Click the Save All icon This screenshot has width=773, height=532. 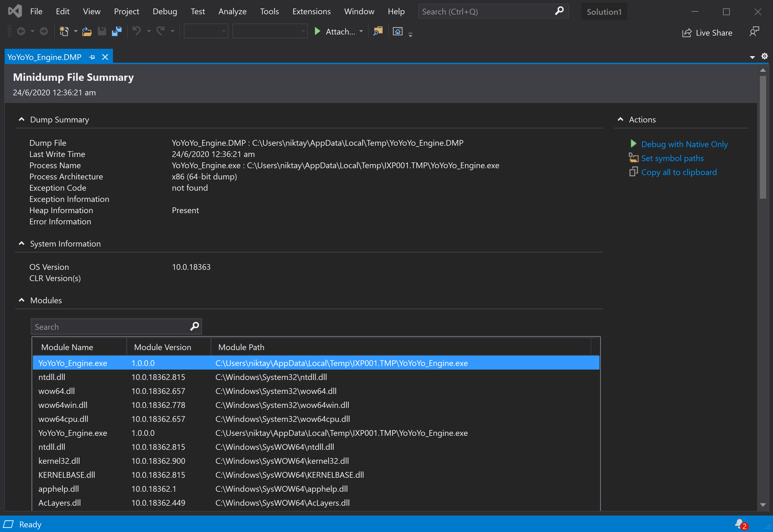point(117,31)
